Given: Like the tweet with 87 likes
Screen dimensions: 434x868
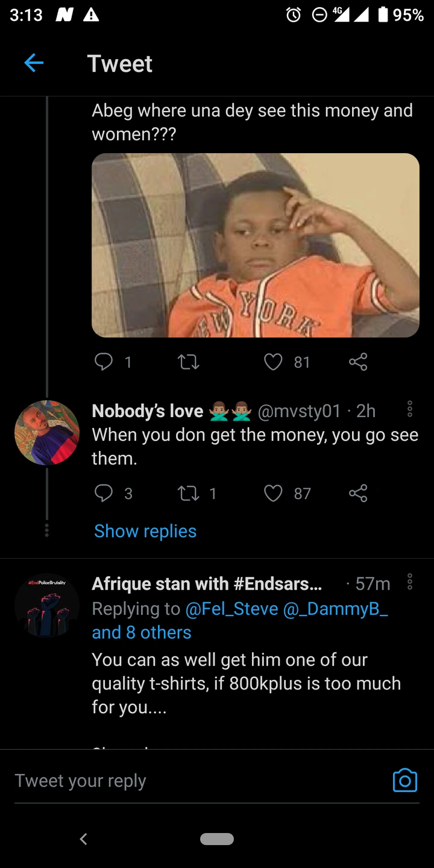Looking at the screenshot, I should [x=273, y=494].
